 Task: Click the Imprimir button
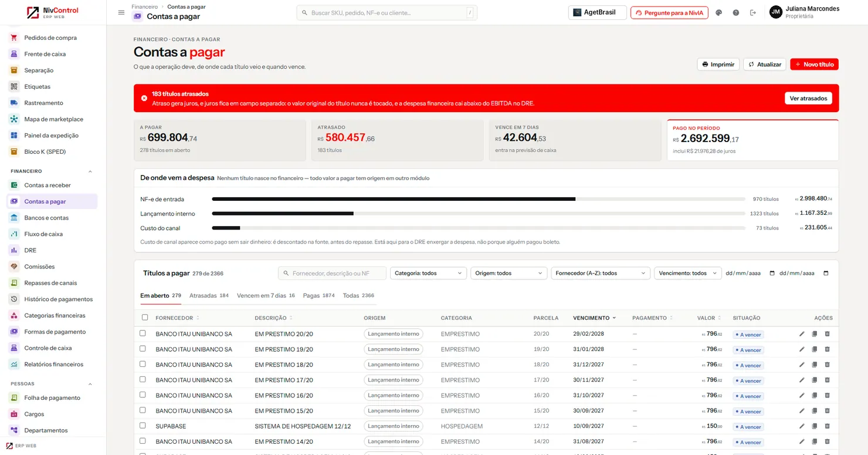pos(718,65)
